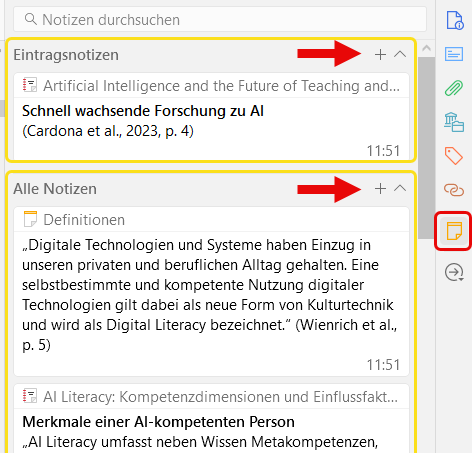Screen dimensions: 472x453
Task: Collapse the Eintragsnotizen section
Action: click(x=400, y=54)
